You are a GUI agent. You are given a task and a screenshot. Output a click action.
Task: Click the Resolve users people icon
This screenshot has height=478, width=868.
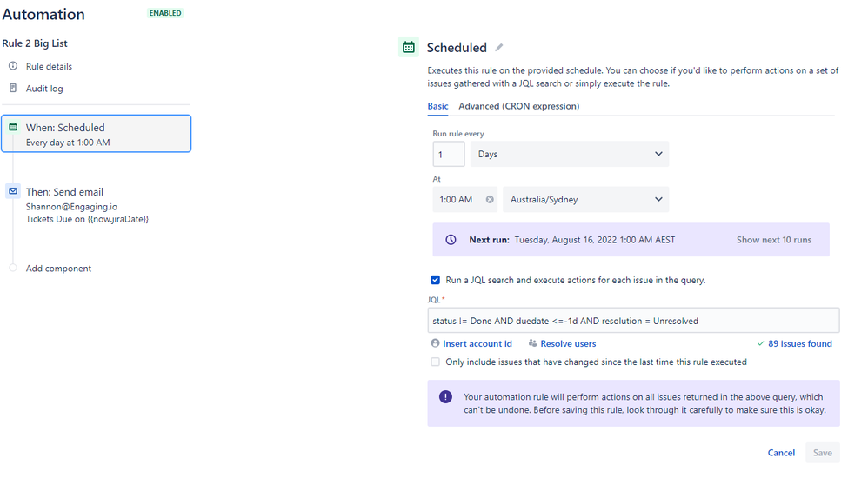(532, 343)
